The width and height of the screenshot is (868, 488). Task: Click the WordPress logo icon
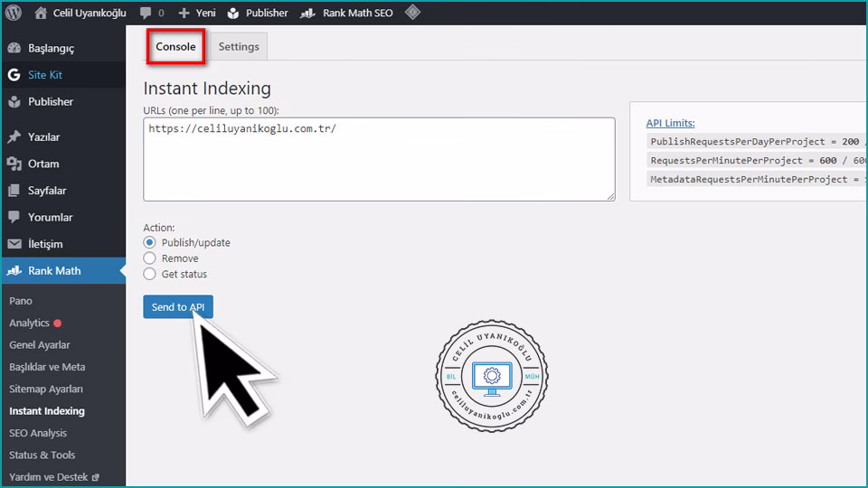14,13
